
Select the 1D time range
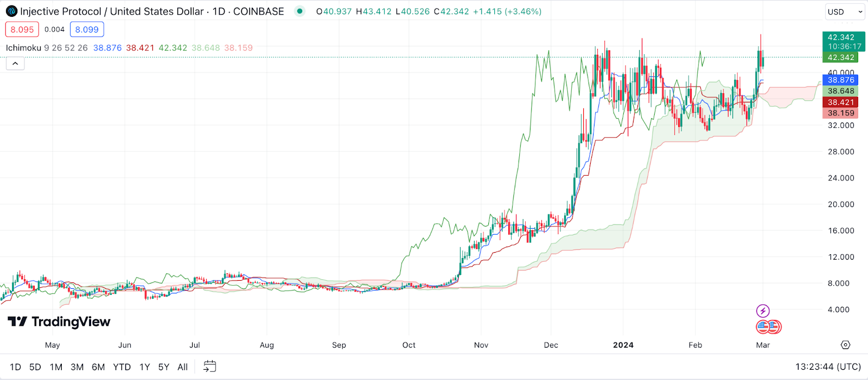pos(16,367)
